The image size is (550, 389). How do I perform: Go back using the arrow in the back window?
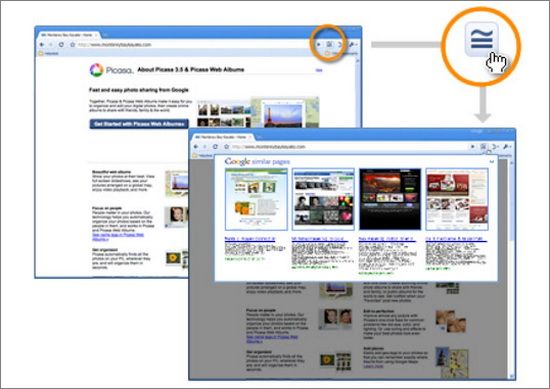(42, 45)
